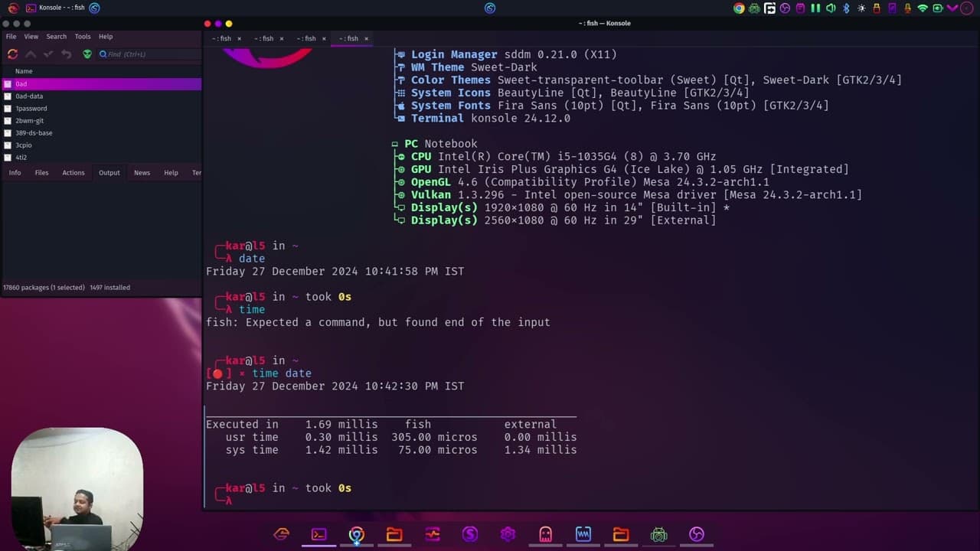Screen dimensions: 980x551
Task: Select the 389-ds-base package row
Action: (100, 133)
